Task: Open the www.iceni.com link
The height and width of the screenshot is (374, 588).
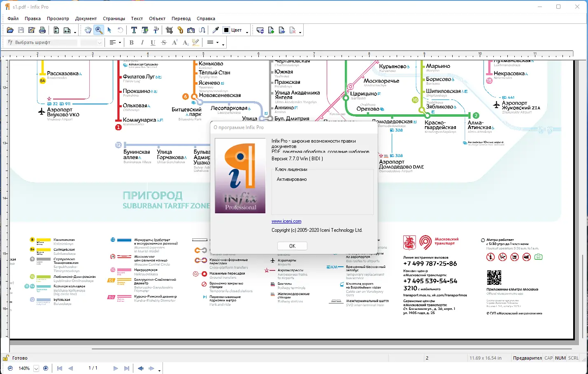Action: point(286,221)
